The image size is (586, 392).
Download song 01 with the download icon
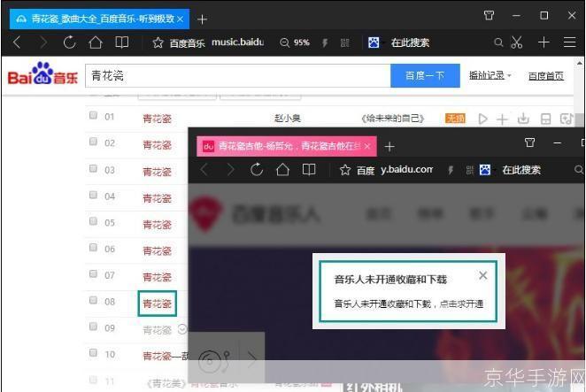(523, 119)
